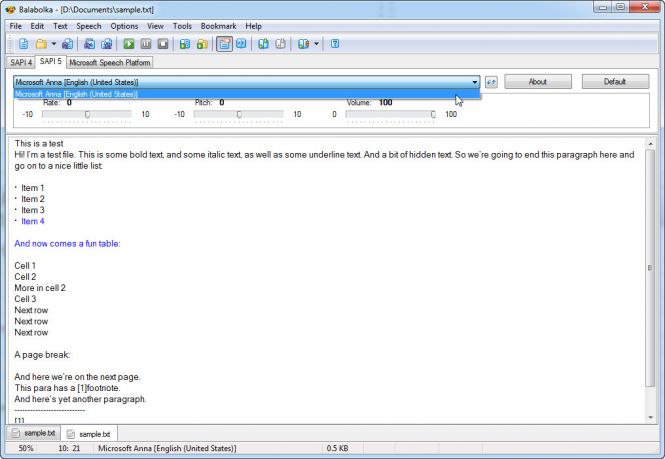
Task: Pause speech with the Pause icon
Action: click(x=145, y=44)
